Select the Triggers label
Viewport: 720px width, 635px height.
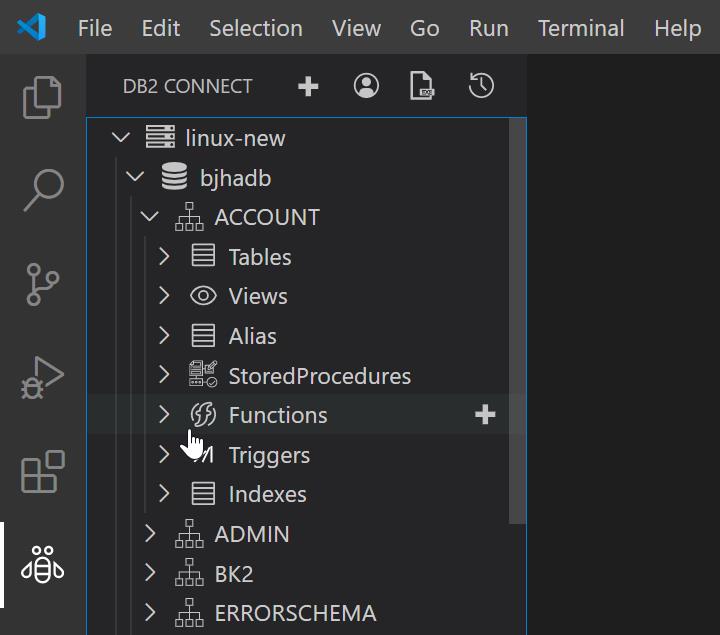(x=270, y=456)
